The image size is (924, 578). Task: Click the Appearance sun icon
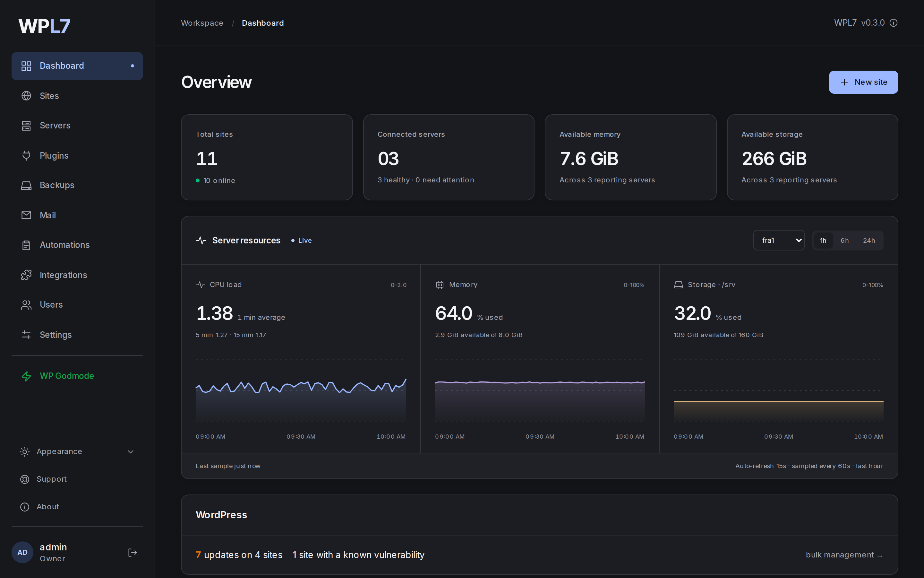click(24, 451)
